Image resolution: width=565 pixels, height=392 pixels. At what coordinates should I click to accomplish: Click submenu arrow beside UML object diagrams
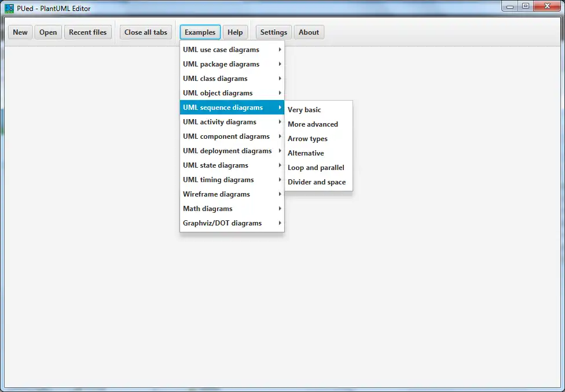point(280,93)
